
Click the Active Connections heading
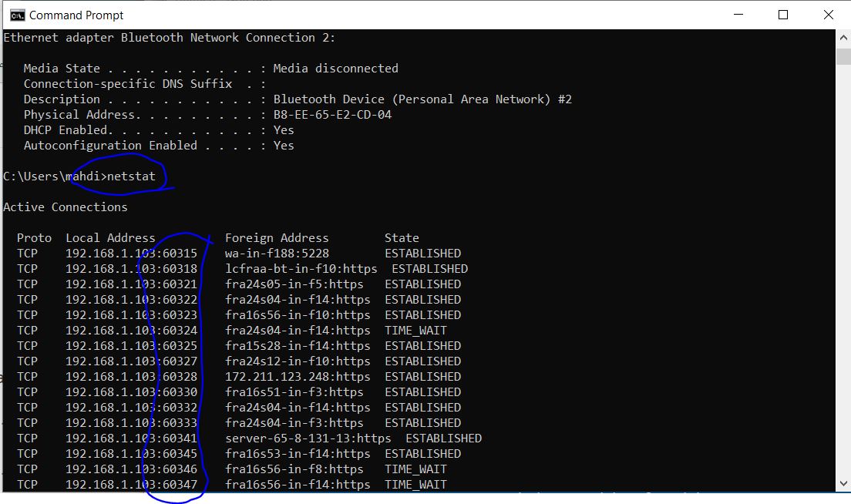pos(66,207)
